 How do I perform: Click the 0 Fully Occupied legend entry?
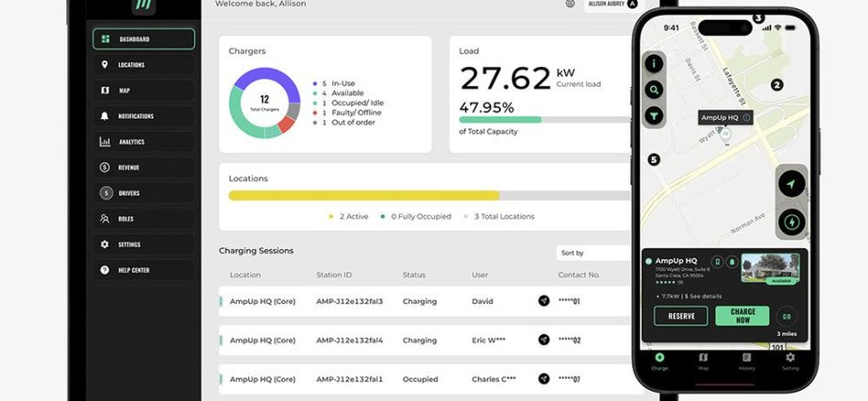416,217
